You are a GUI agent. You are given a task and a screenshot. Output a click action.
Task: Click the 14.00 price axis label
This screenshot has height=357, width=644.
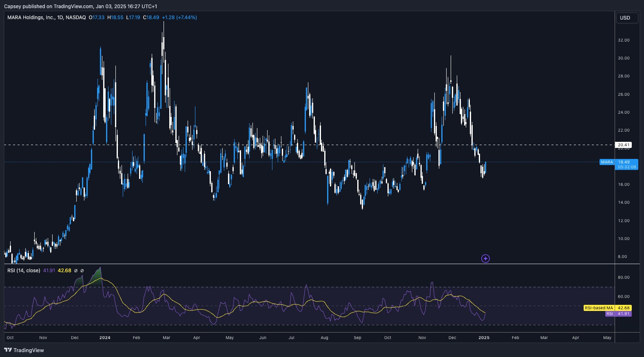pos(624,203)
